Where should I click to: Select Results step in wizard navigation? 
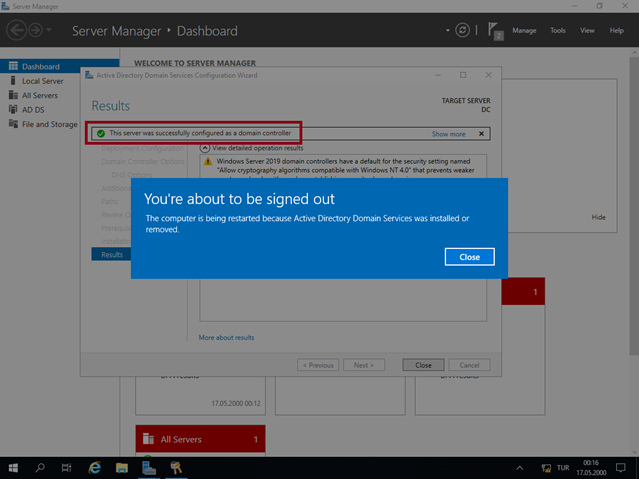111,254
